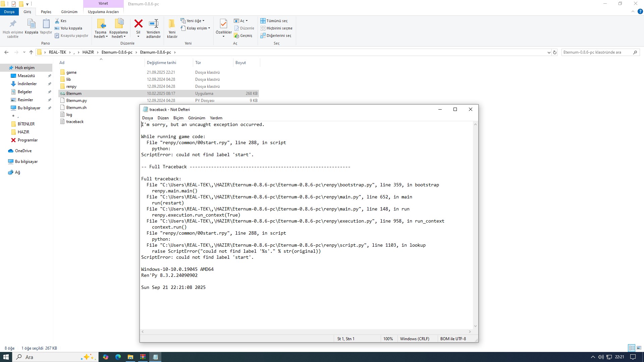Open the Biçim menu in Notepad
The height and width of the screenshot is (362, 644).
pyautogui.click(x=178, y=118)
